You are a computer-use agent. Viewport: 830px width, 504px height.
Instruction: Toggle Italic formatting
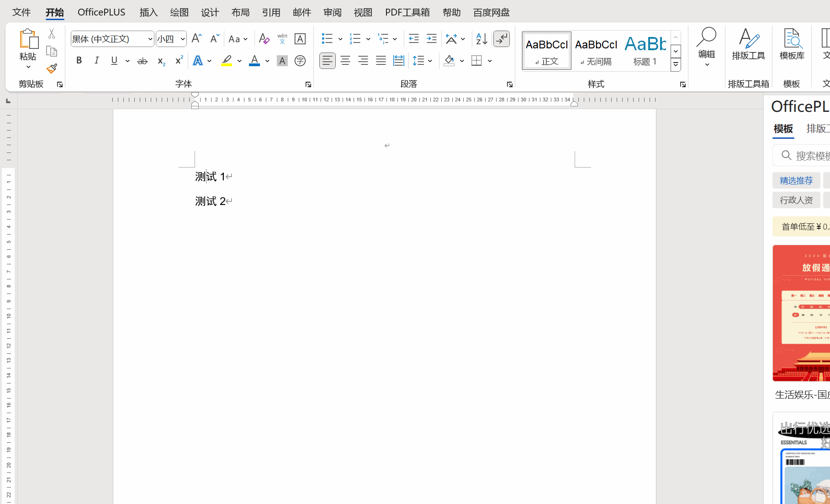tap(97, 61)
